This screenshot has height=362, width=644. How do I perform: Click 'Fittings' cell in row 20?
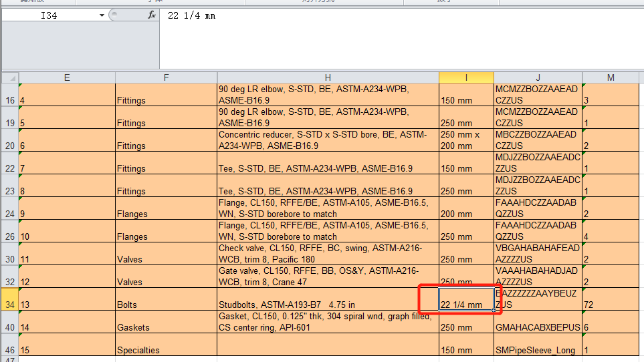(x=167, y=140)
